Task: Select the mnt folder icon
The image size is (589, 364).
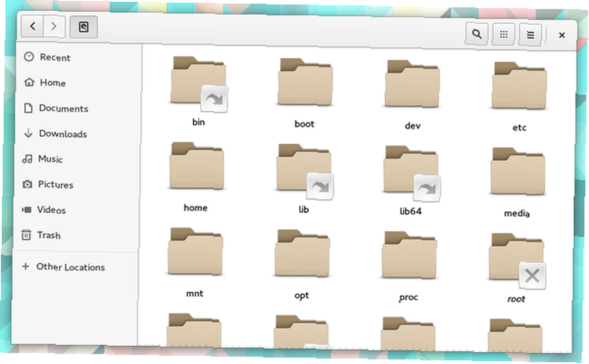Action: [x=195, y=252]
